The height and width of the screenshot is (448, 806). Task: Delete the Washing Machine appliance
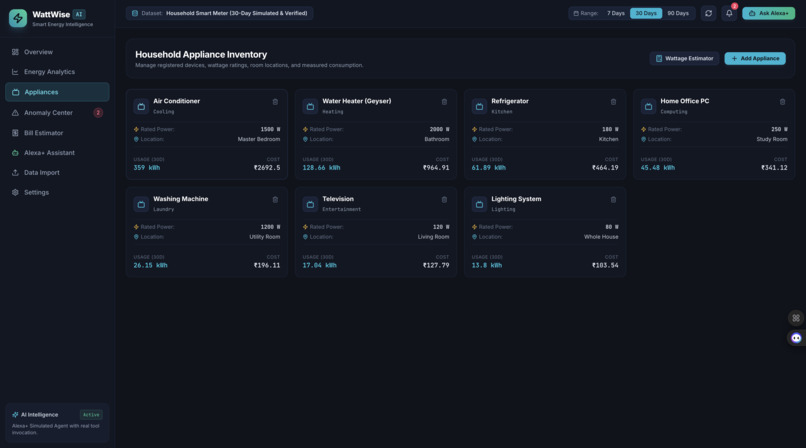275,199
